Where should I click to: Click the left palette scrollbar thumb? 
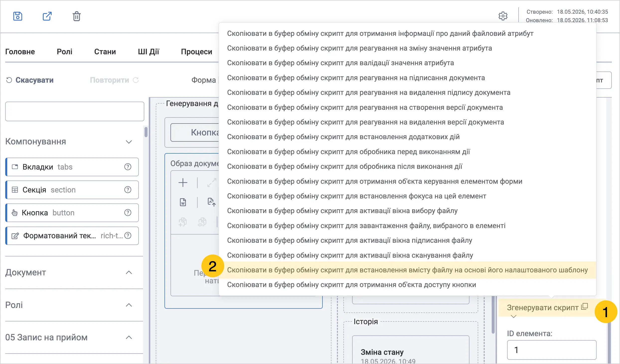(x=146, y=132)
